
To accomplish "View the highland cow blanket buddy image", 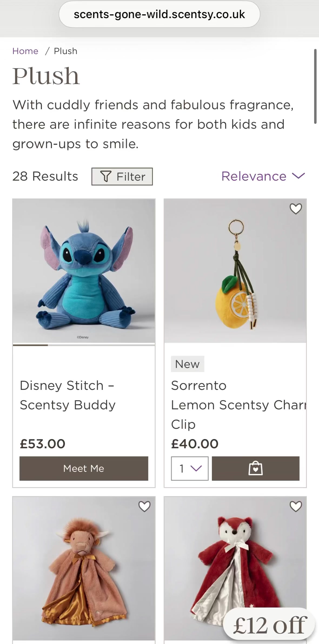I will [84, 568].
